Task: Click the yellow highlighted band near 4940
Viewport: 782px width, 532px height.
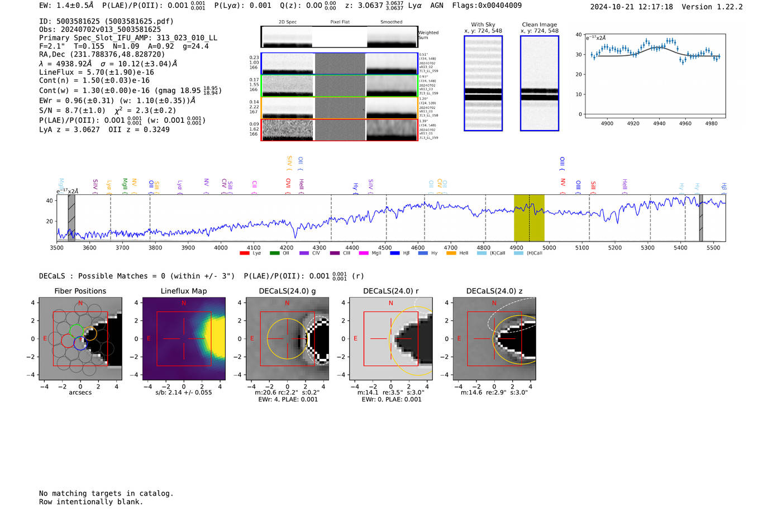Action: pos(529,218)
